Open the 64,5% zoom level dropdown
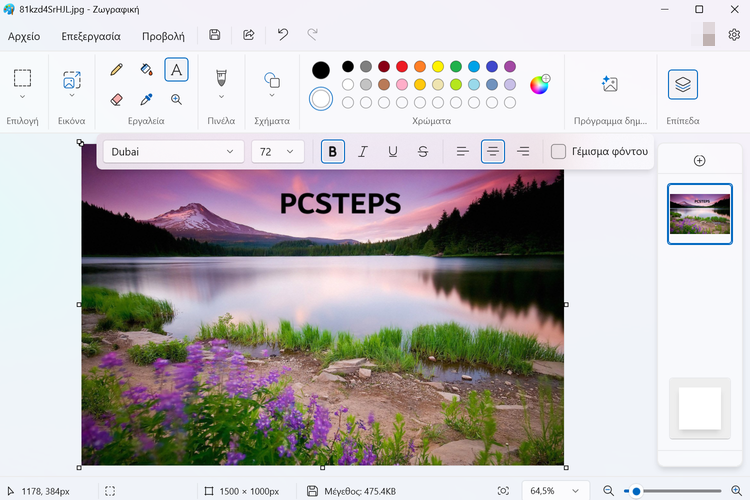 point(555,491)
